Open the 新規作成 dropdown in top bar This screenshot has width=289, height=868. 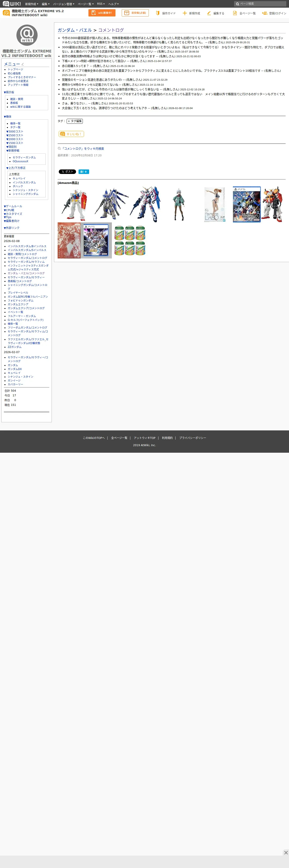coord(32,4)
